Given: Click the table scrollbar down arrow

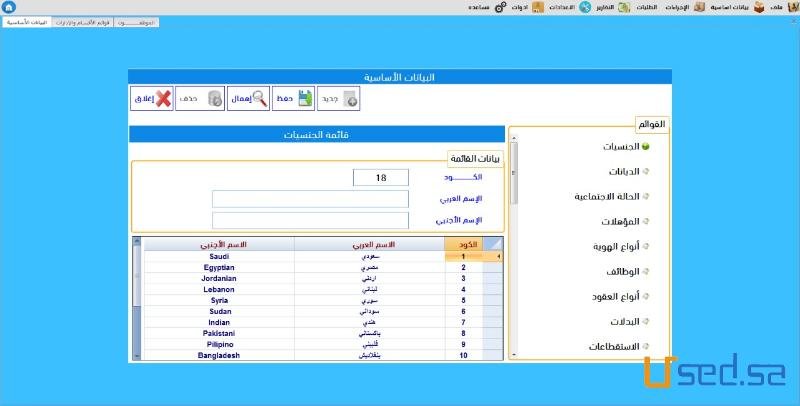Looking at the screenshot, I should (137, 356).
